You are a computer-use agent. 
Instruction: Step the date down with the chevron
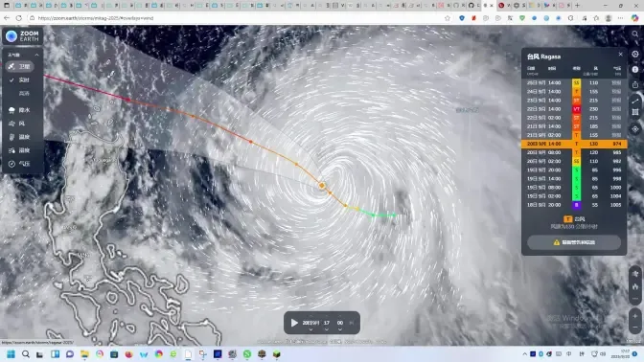[310, 329]
